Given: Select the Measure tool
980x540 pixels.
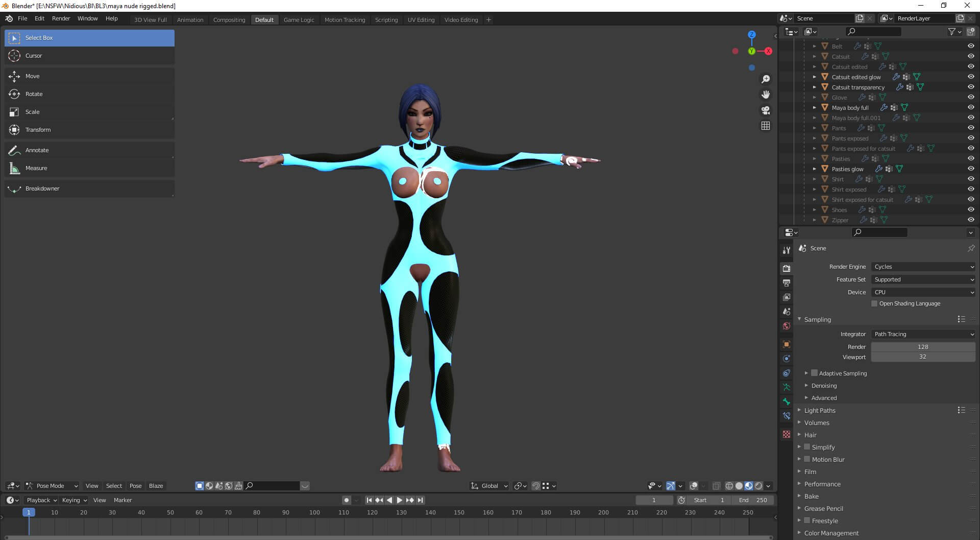Looking at the screenshot, I should [x=89, y=168].
